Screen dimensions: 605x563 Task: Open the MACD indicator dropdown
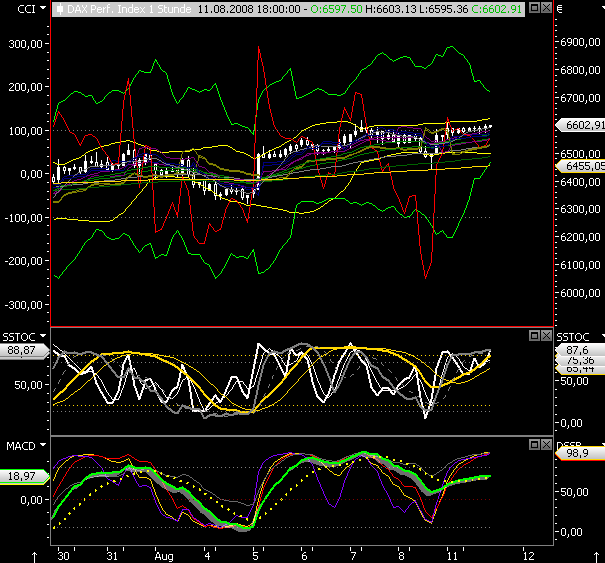[x=43, y=445]
